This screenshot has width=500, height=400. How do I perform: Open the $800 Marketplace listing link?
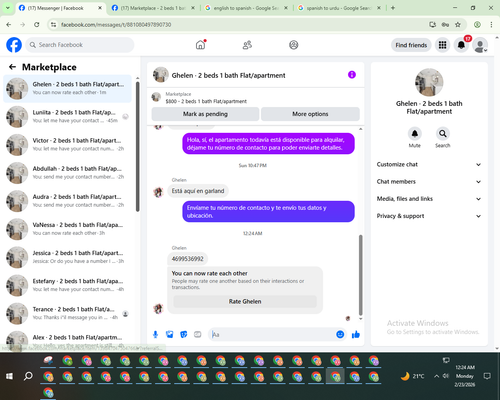click(x=206, y=101)
